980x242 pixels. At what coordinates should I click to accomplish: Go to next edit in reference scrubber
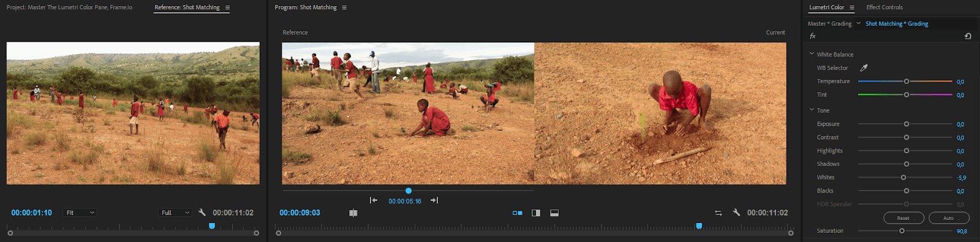[434, 200]
